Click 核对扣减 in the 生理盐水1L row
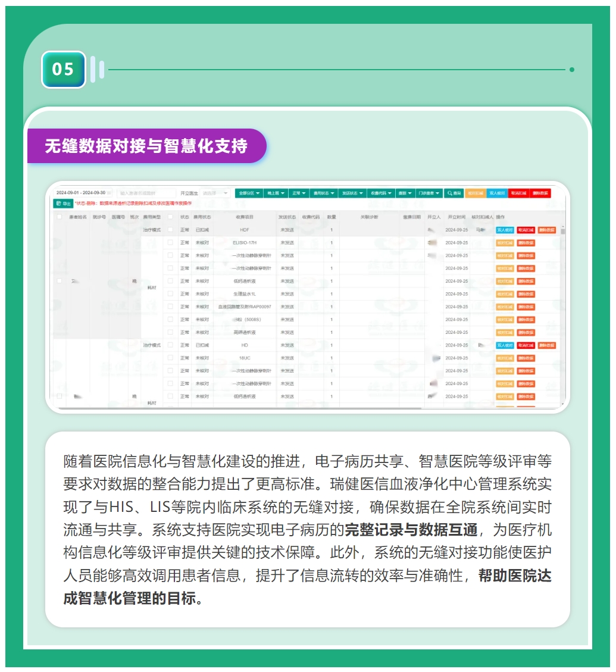 tap(505, 295)
